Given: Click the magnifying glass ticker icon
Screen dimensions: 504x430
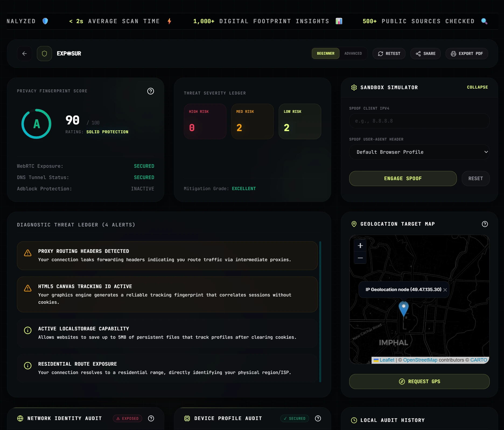Looking at the screenshot, I should point(484,21).
